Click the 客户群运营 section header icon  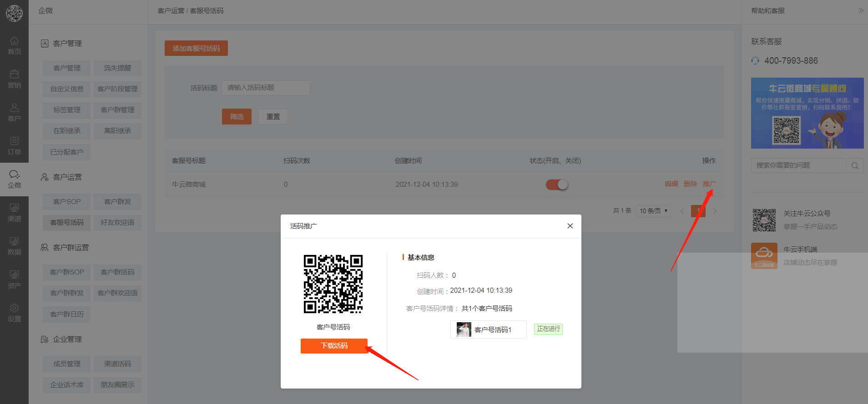point(45,248)
